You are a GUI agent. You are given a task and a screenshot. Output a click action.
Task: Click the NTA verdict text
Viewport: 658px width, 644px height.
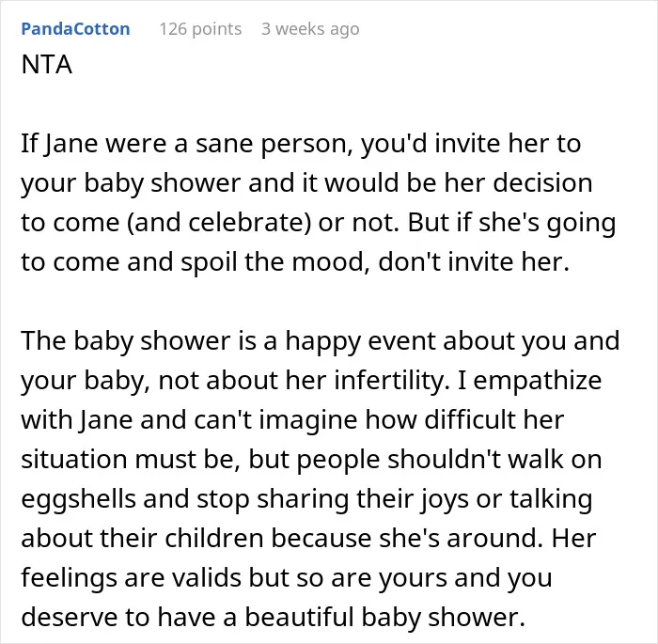pyautogui.click(x=47, y=65)
